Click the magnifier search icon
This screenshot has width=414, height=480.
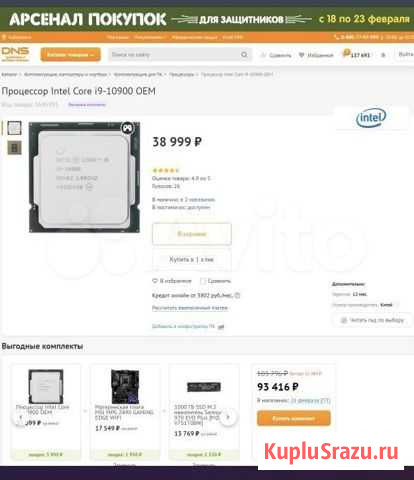(244, 55)
